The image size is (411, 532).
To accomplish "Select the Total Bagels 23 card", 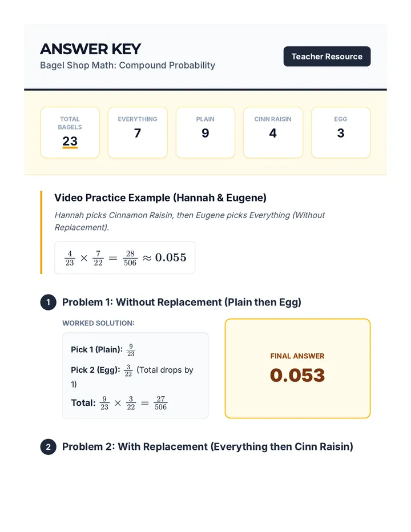I will point(70,132).
